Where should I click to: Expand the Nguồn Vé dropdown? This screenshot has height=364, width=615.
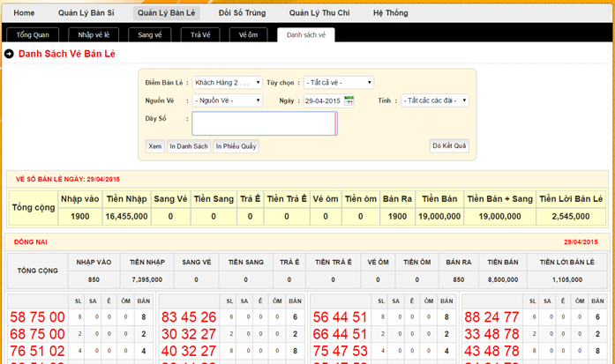[227, 100]
